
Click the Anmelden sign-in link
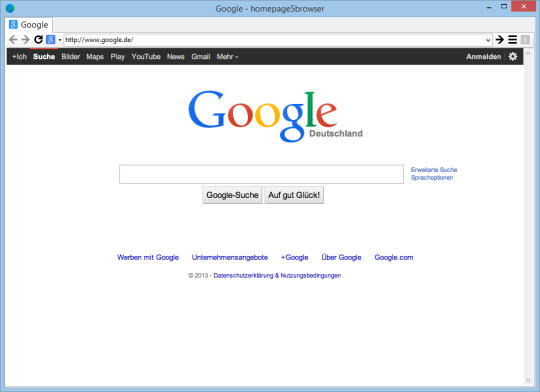[484, 56]
